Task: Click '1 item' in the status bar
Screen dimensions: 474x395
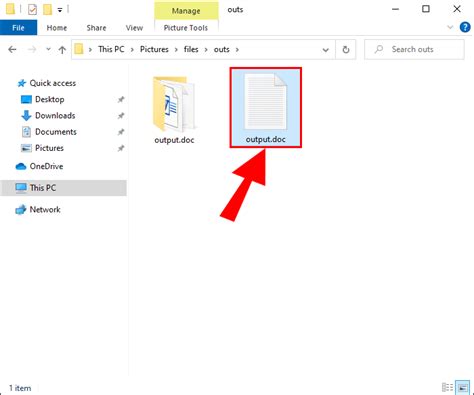Action: point(20,388)
